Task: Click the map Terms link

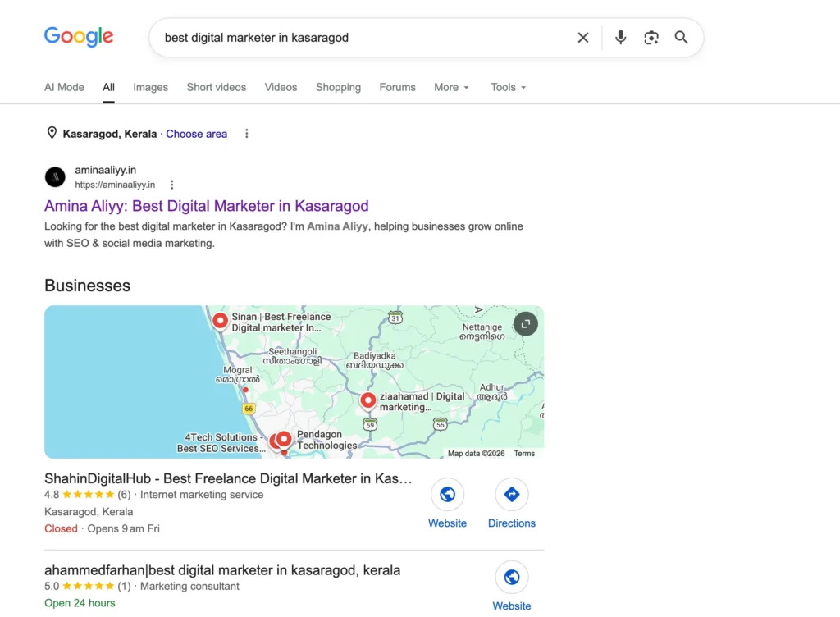Action: (524, 453)
